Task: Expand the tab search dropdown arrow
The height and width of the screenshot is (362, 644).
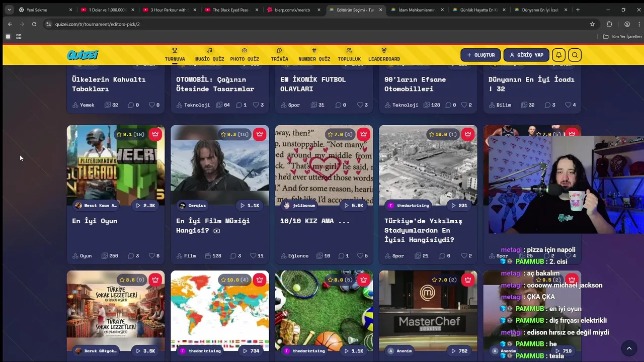Action: (x=9, y=10)
